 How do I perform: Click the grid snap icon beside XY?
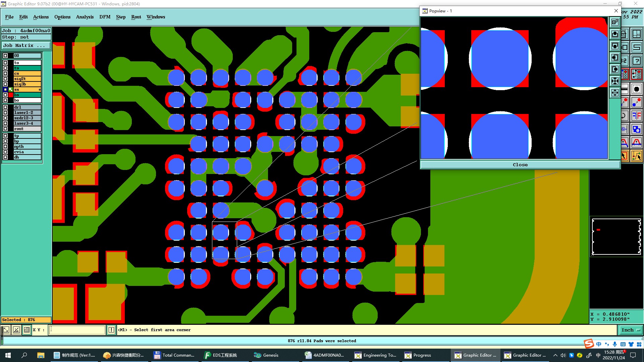[x=27, y=330]
